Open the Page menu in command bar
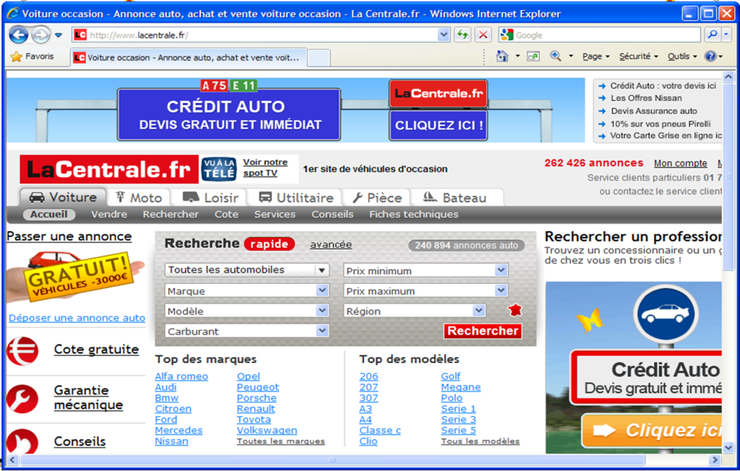Image resolution: width=740 pixels, height=471 pixels. coord(596,57)
